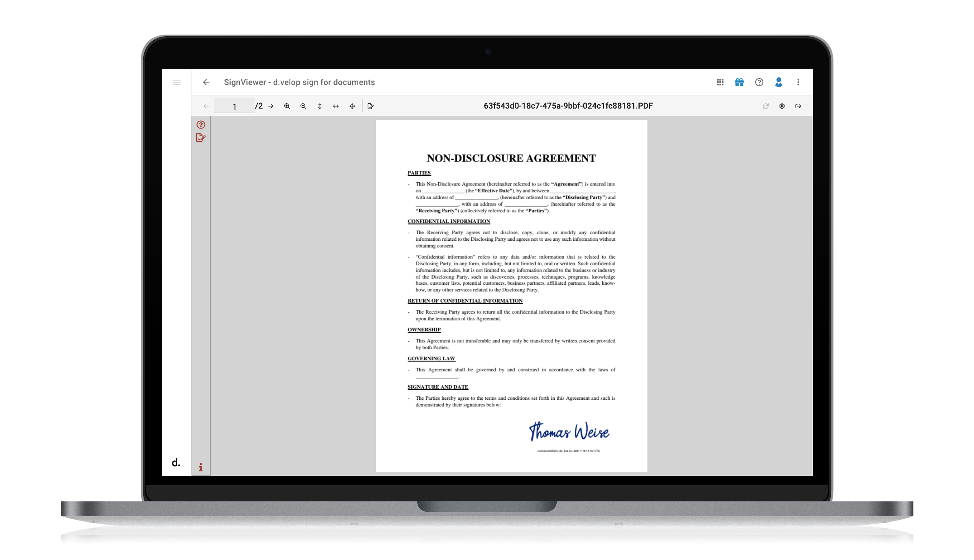The image size is (974, 560).
Task: Open help and support icon
Action: tap(759, 81)
